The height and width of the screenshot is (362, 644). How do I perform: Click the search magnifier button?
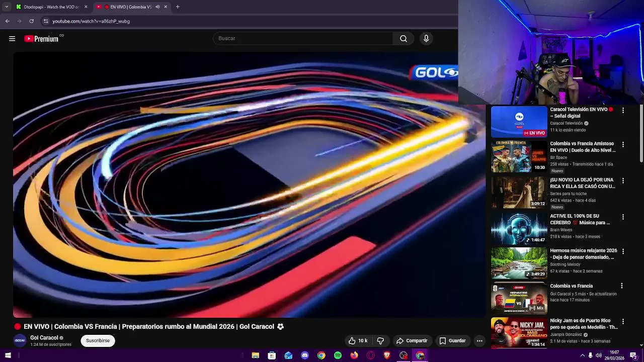click(404, 39)
